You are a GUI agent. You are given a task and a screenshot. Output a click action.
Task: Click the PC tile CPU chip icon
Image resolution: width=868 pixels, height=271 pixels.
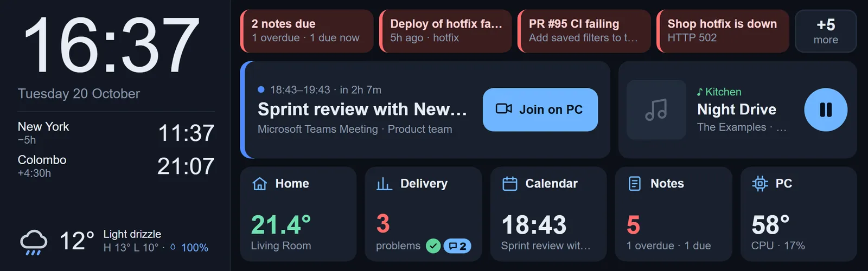coord(760,184)
